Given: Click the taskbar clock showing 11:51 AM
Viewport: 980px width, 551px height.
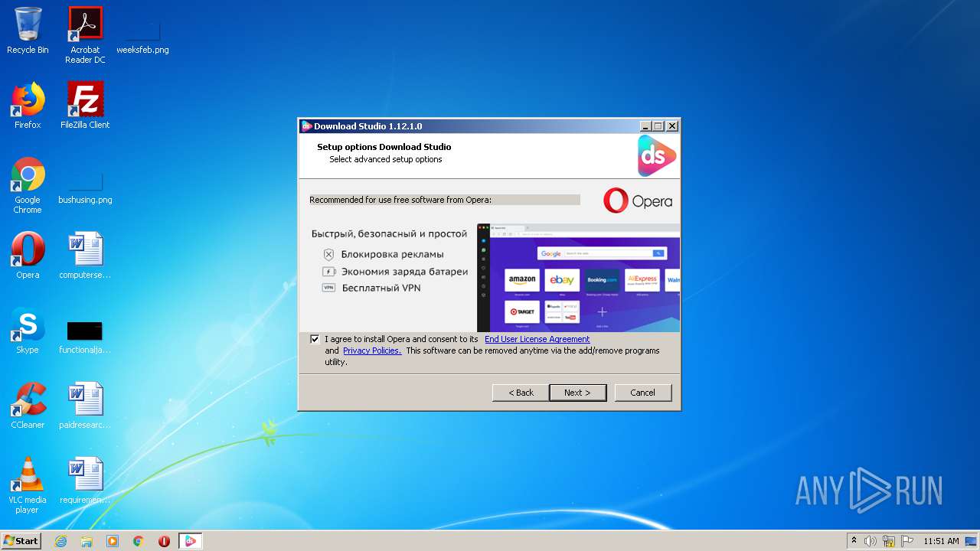Looking at the screenshot, I should click(x=941, y=541).
